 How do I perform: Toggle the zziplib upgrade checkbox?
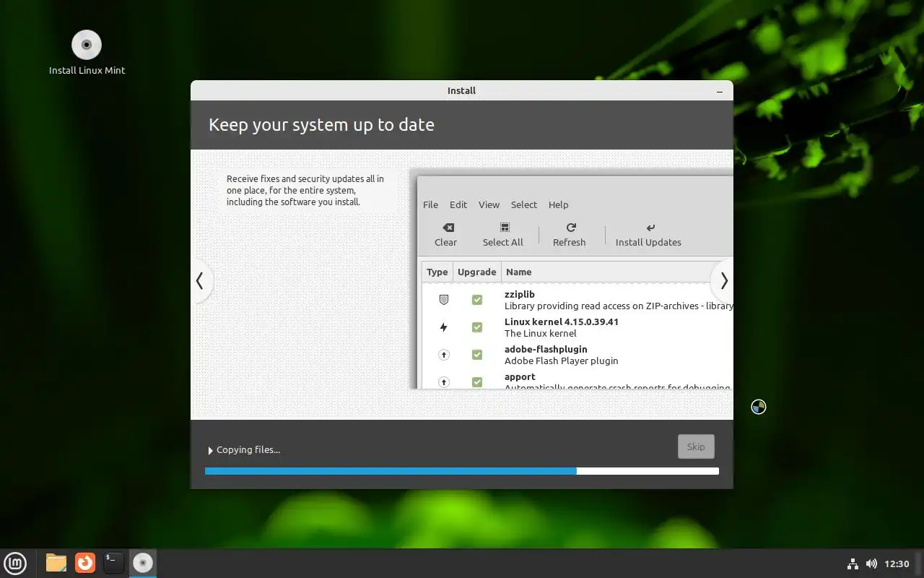pyautogui.click(x=477, y=300)
